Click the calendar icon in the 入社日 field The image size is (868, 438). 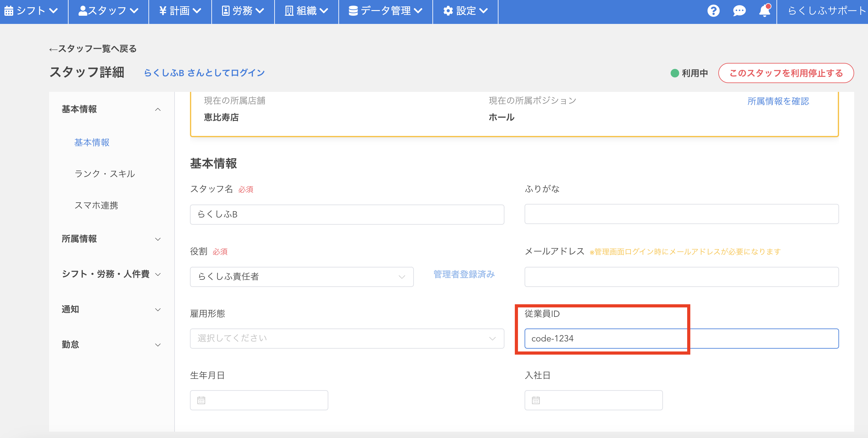tap(536, 400)
